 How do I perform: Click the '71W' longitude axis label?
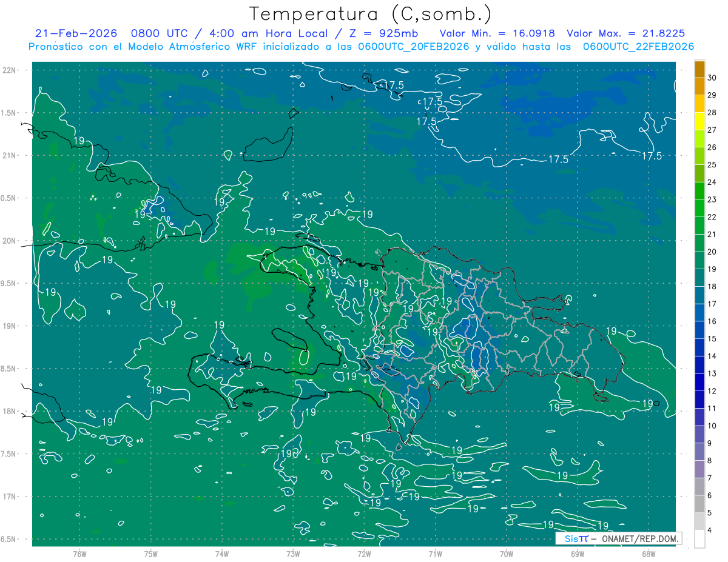(x=435, y=554)
